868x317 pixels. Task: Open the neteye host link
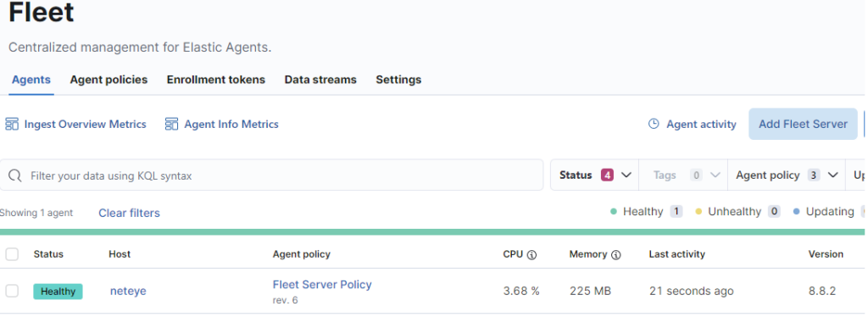(128, 291)
